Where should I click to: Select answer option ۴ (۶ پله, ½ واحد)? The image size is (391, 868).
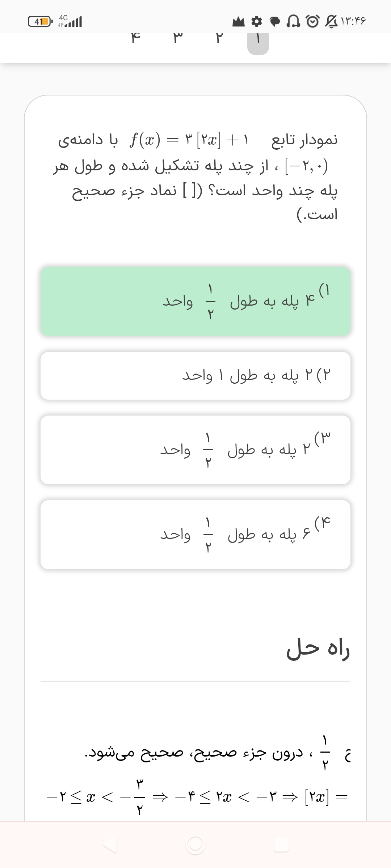(195, 535)
